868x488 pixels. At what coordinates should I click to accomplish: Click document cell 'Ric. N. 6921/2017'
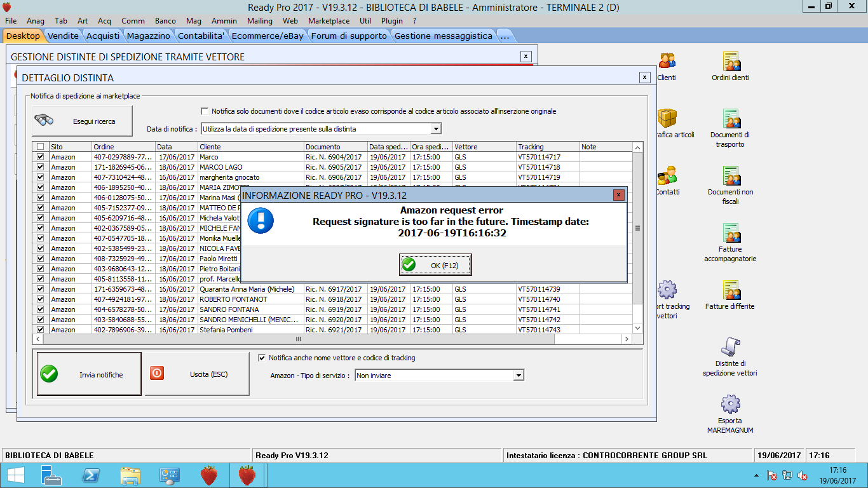pos(336,330)
